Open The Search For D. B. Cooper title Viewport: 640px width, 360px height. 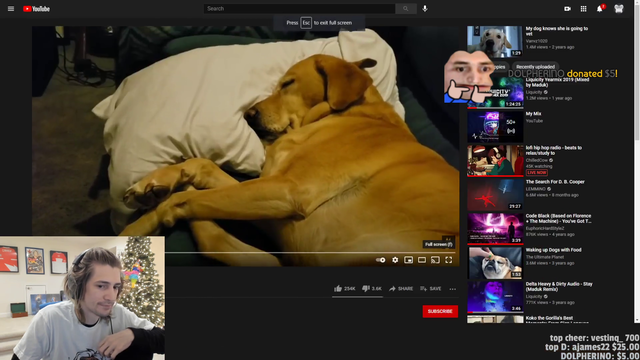555,182
